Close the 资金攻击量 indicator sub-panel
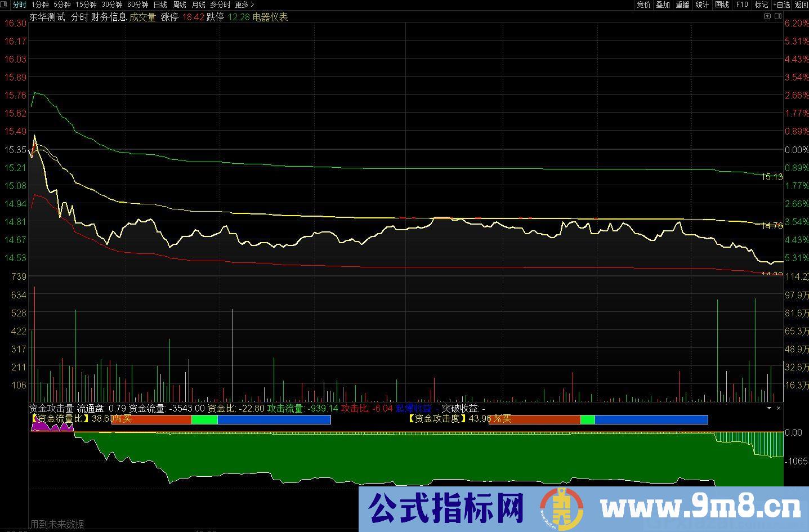 [x=779, y=408]
